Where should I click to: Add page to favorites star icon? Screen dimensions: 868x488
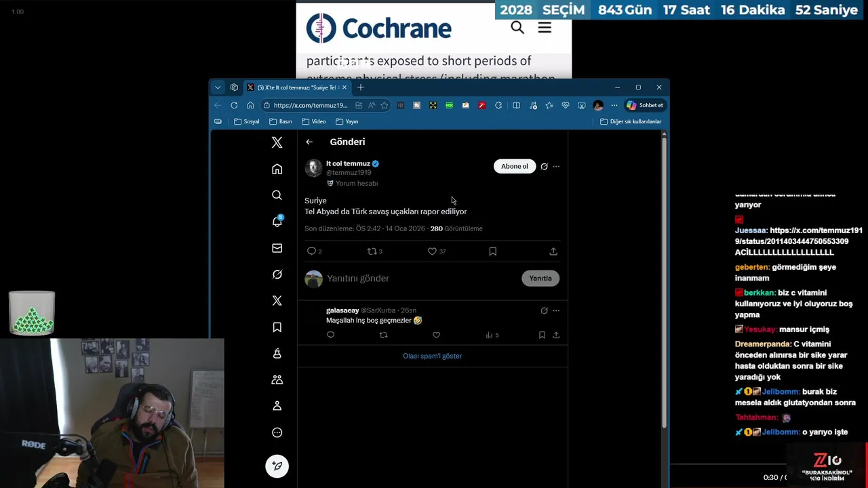coord(384,105)
